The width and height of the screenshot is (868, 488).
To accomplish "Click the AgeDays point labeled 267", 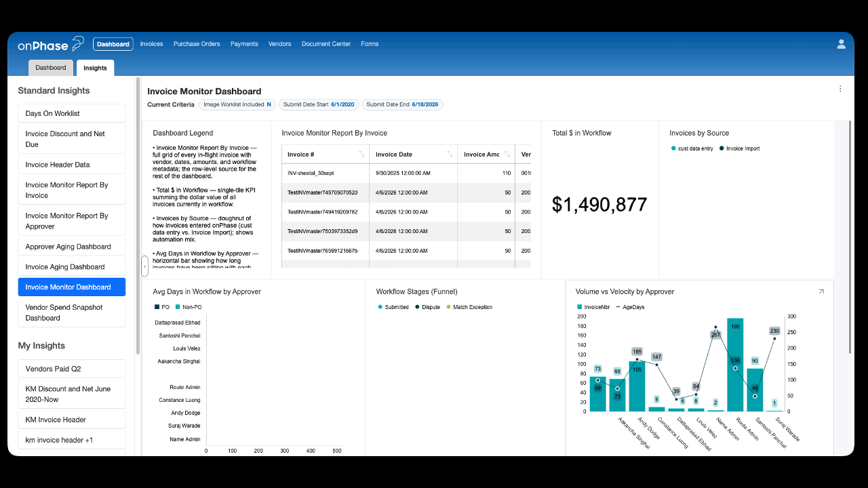I will click(x=715, y=328).
